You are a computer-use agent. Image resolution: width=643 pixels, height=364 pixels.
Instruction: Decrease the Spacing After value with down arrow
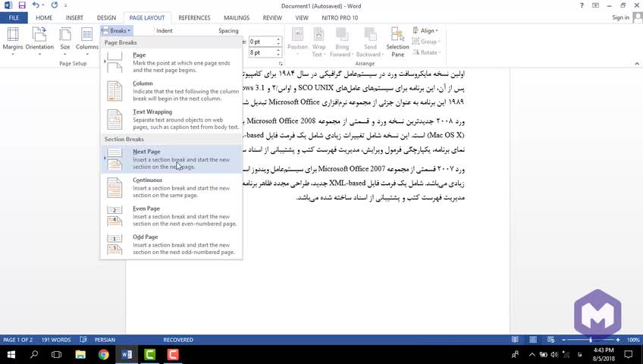point(278,55)
